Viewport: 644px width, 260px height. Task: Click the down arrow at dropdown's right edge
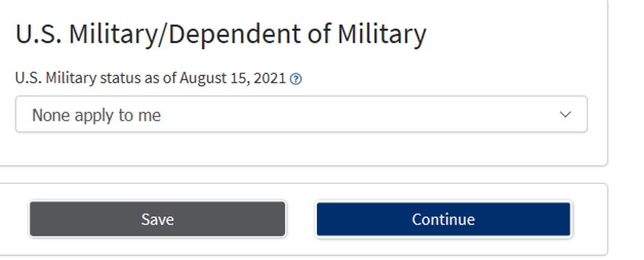[565, 114]
